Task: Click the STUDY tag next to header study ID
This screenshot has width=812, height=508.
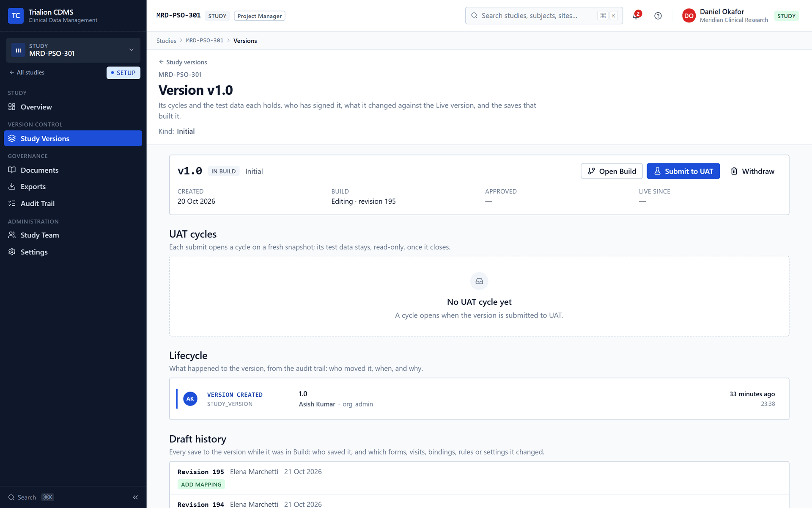Action: pyautogui.click(x=217, y=16)
